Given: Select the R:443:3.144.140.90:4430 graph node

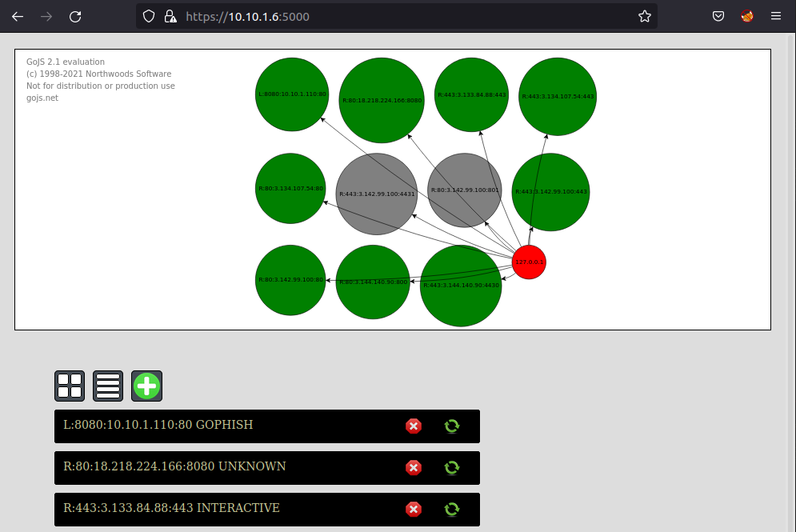Looking at the screenshot, I should tap(461, 286).
